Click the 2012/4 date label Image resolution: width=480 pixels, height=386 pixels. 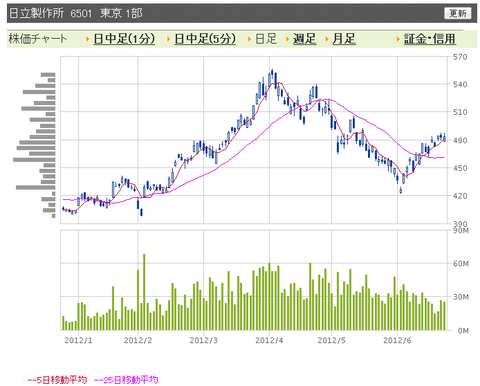click(x=269, y=340)
